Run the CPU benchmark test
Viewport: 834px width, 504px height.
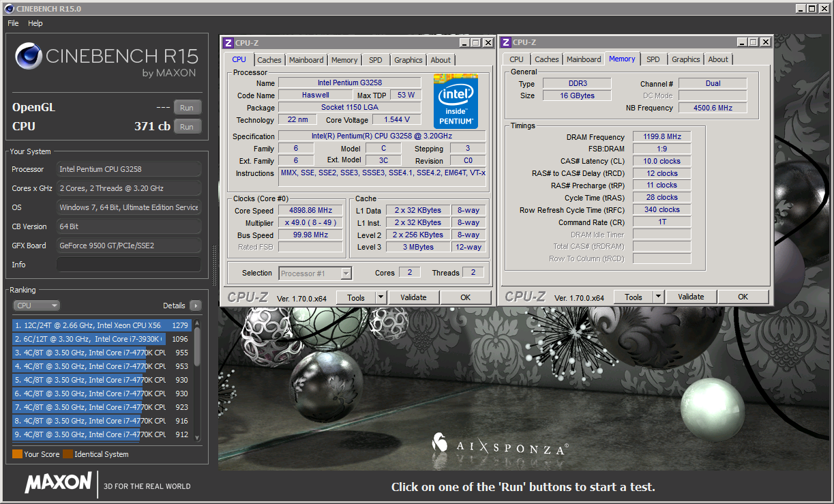(x=187, y=126)
